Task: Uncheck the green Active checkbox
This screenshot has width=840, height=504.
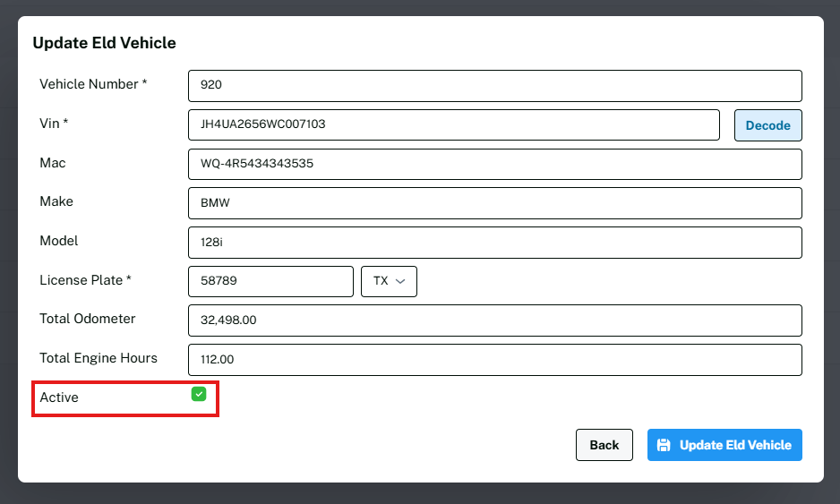Action: click(199, 394)
